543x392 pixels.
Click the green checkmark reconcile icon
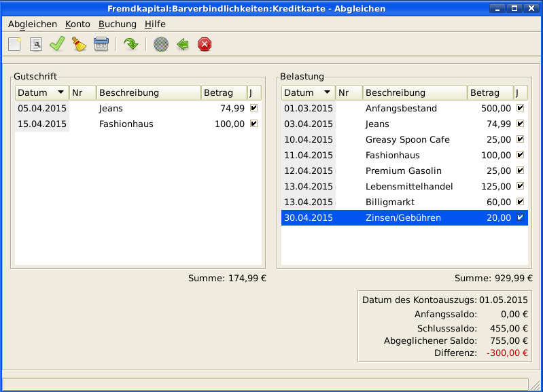(57, 45)
